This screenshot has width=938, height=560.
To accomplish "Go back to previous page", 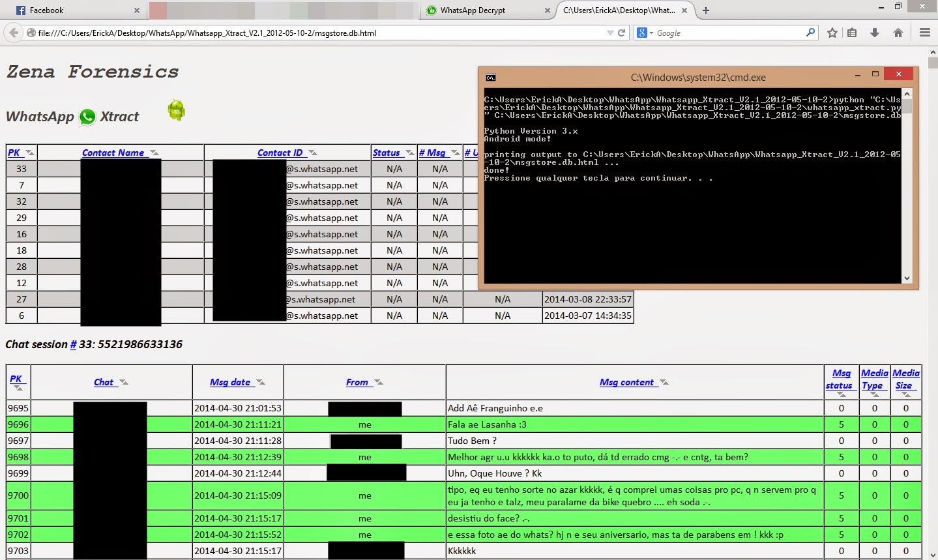I will pos(13,33).
